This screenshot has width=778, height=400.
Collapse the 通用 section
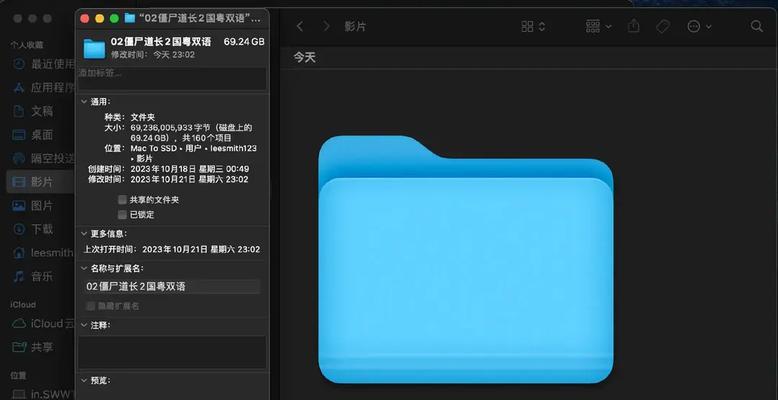(84, 102)
